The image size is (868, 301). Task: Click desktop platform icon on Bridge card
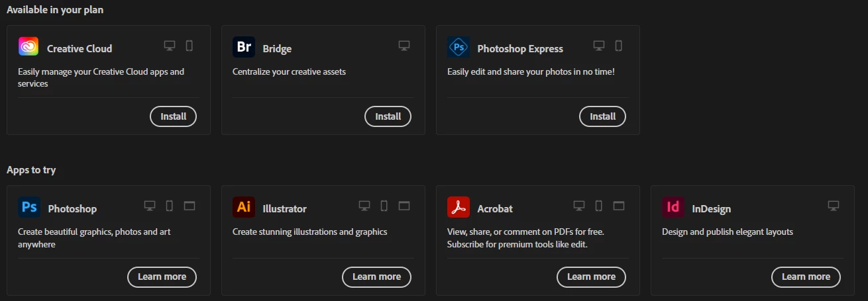tap(404, 46)
